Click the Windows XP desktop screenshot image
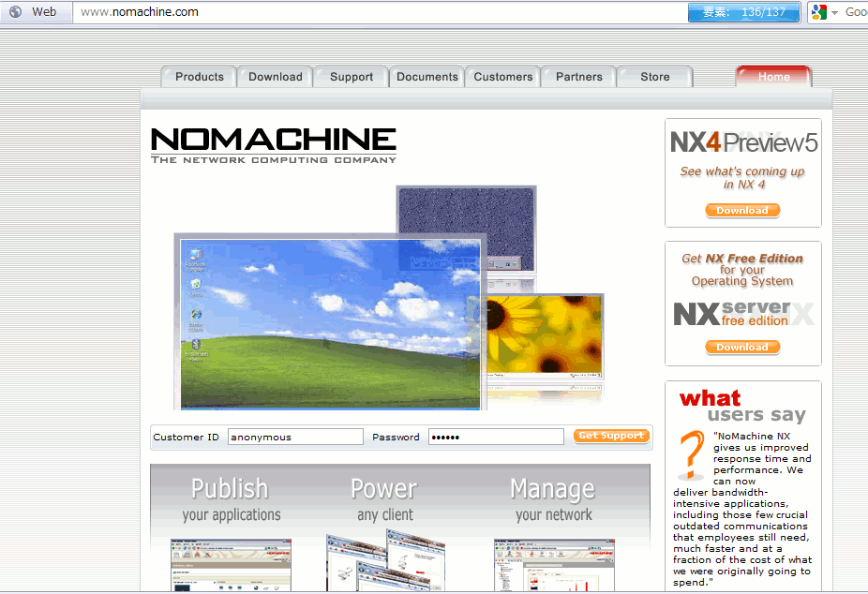The width and height of the screenshot is (868, 594). click(331, 323)
